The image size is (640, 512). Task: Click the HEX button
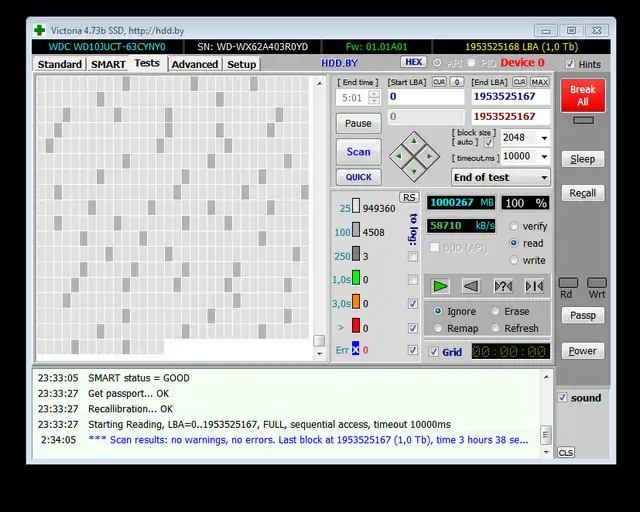tap(413, 62)
